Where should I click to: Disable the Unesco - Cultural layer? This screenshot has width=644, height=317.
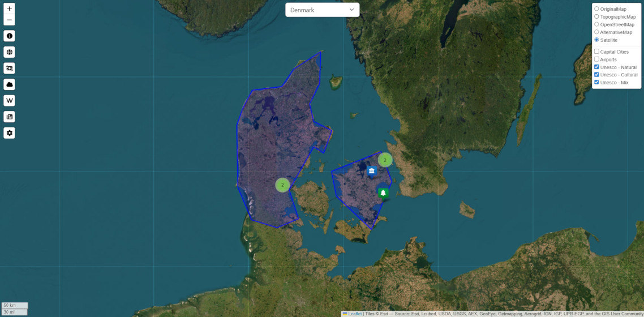point(596,75)
